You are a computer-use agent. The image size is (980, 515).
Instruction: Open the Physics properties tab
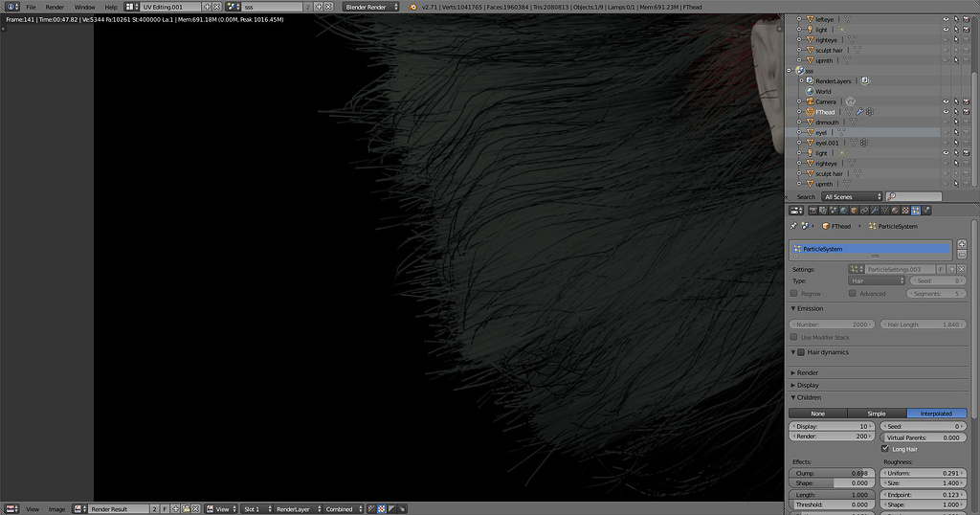pos(926,210)
